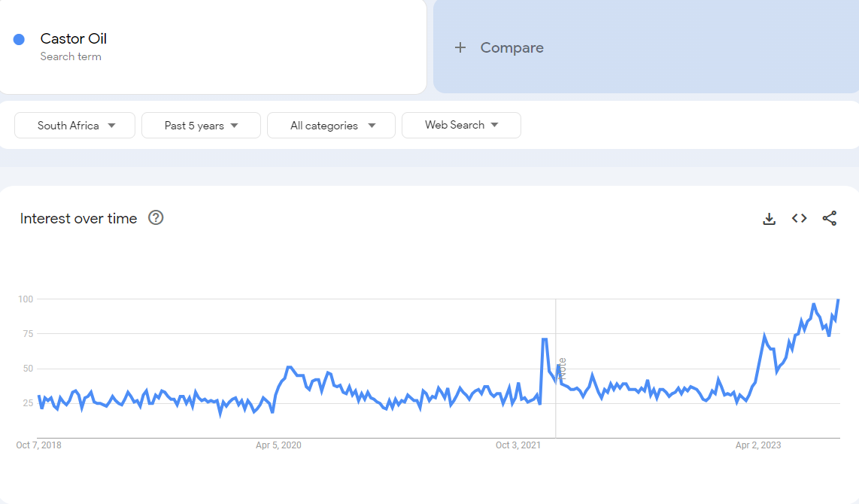The image size is (859, 504).
Task: Click the blue Castor Oil color dot
Action: pos(19,39)
